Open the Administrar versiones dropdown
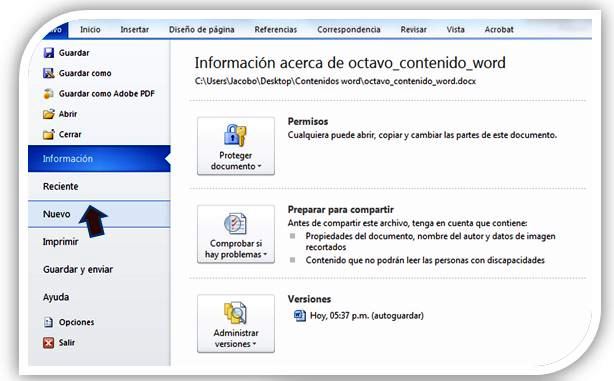Screen dimensions: 614x381 [x=236, y=323]
